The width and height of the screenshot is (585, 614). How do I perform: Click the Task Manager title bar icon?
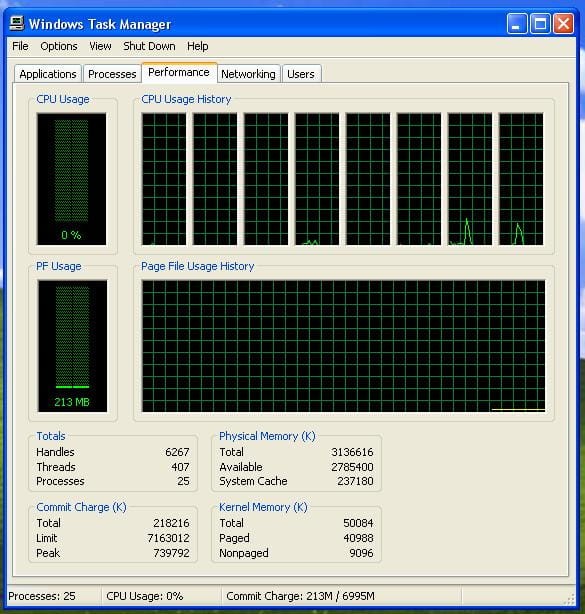16,23
